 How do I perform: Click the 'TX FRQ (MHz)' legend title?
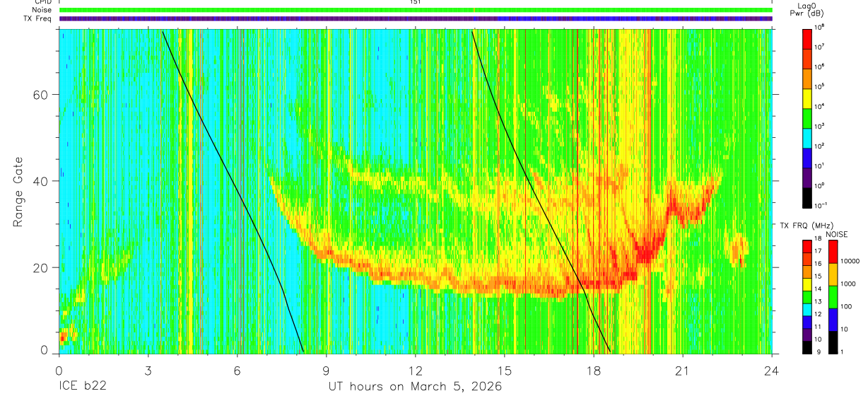pyautogui.click(x=806, y=226)
